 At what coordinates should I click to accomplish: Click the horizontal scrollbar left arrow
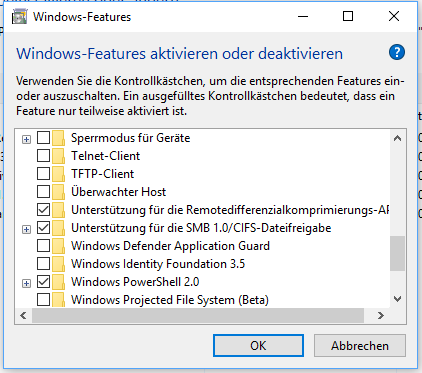coord(23,315)
